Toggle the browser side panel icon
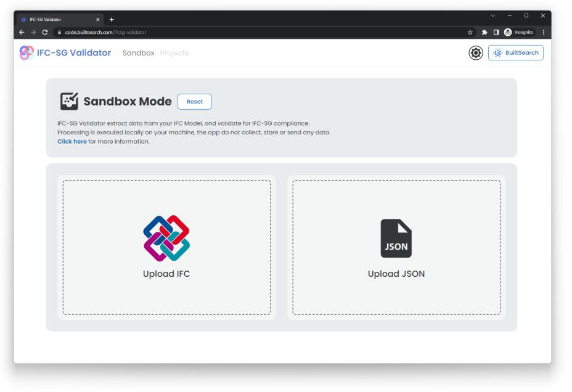This screenshot has height=392, width=572. pos(496,33)
